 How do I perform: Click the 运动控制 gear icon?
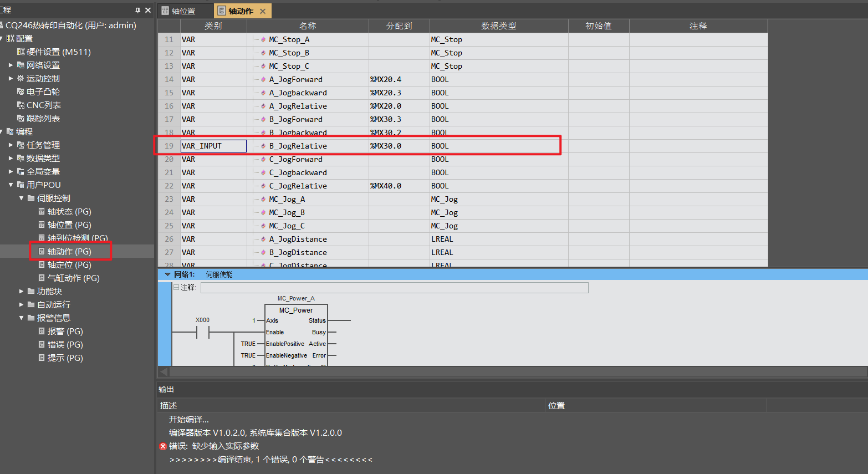21,79
